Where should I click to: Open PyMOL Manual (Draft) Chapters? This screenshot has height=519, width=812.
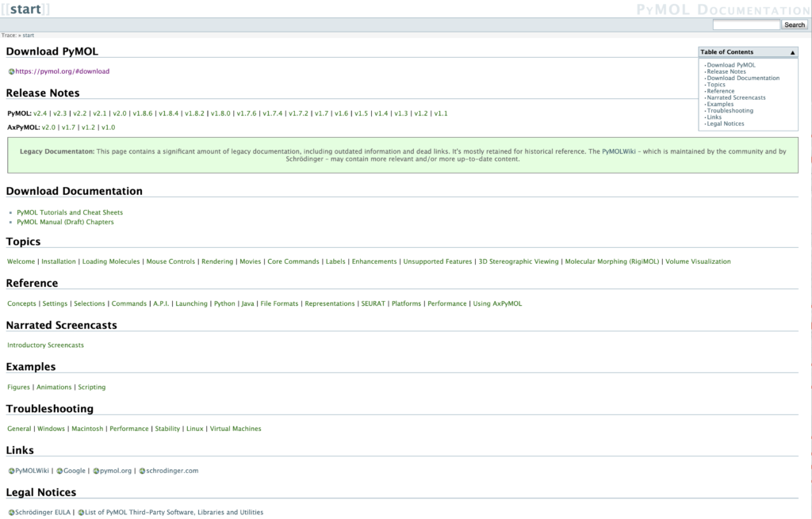point(65,222)
